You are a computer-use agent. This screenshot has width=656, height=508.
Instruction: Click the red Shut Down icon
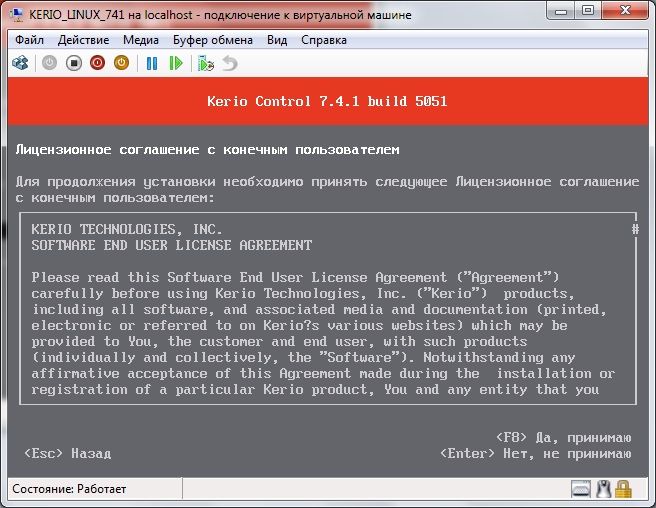tap(98, 63)
